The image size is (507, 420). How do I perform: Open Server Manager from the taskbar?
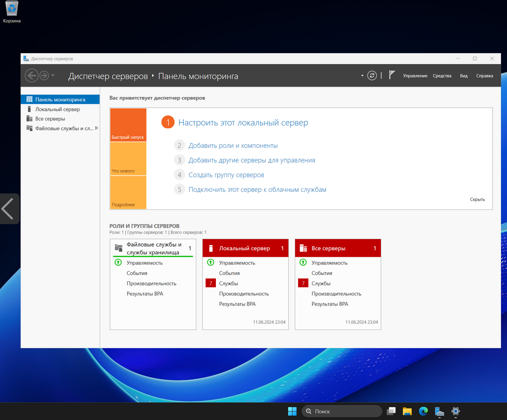pos(439,411)
